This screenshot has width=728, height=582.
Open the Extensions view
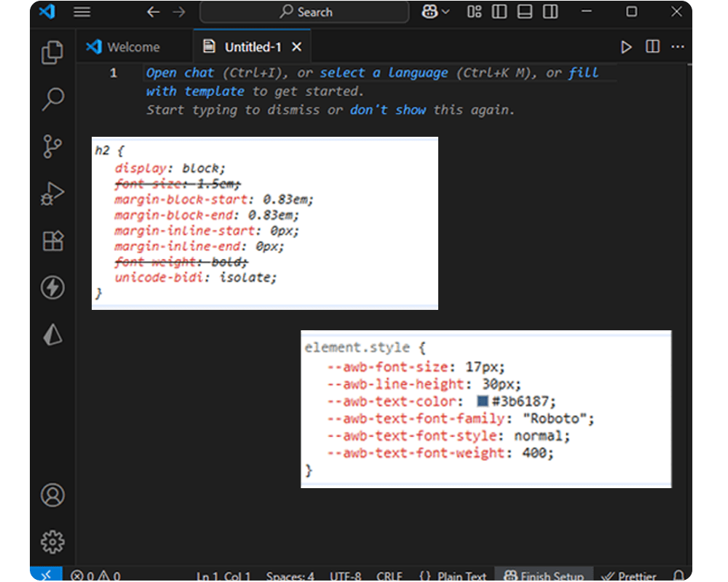click(52, 241)
